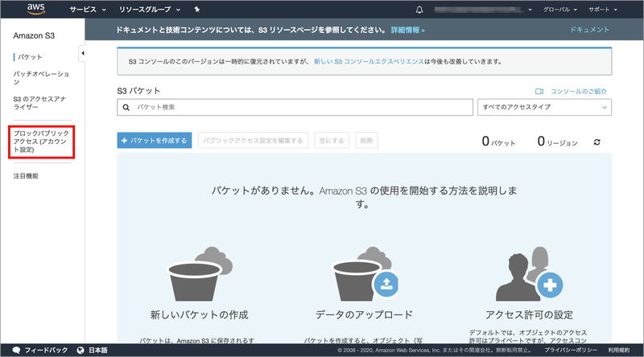Open the 詳細情報 link
Screen dimensions: 644x357
pyautogui.click(x=407, y=30)
